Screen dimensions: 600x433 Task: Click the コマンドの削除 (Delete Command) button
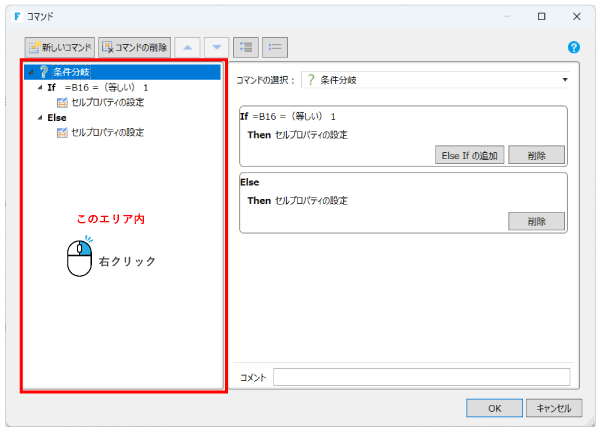point(134,47)
